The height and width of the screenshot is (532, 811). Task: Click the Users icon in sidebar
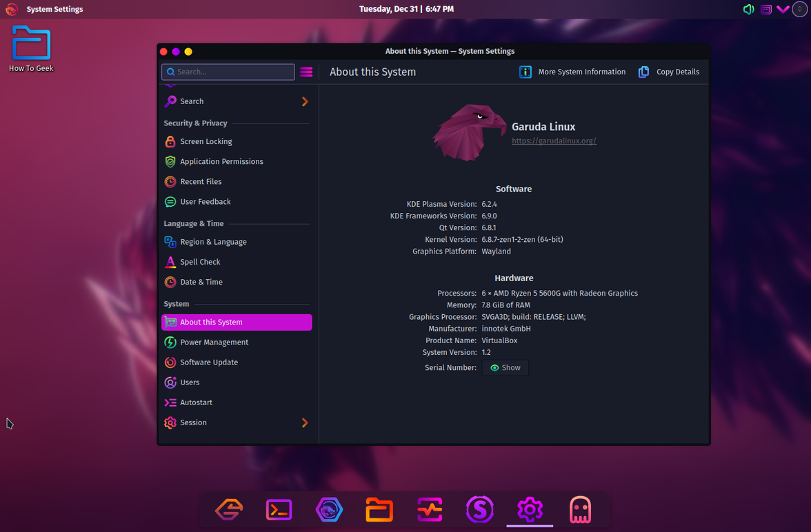[x=170, y=382]
